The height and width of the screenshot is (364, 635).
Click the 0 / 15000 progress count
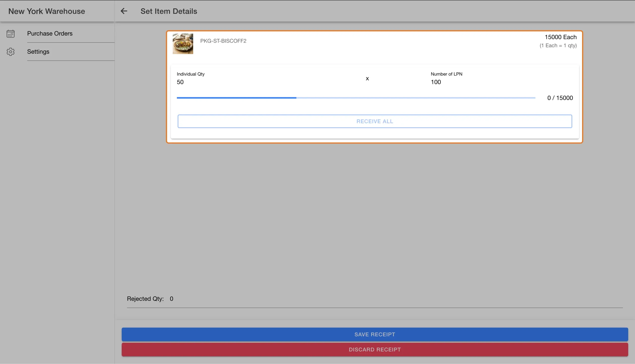pos(560,98)
